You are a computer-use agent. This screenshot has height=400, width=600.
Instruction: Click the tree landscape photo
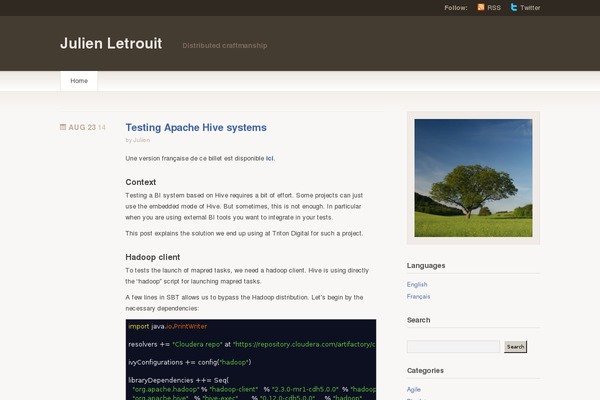pyautogui.click(x=473, y=178)
